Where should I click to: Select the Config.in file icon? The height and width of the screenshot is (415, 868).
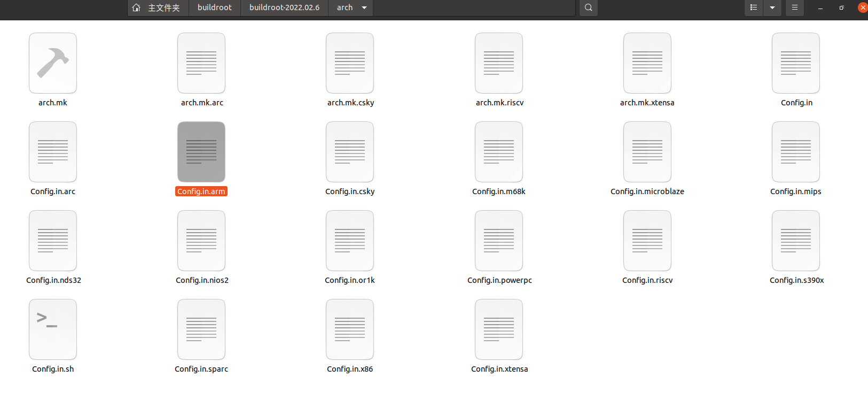click(x=796, y=63)
